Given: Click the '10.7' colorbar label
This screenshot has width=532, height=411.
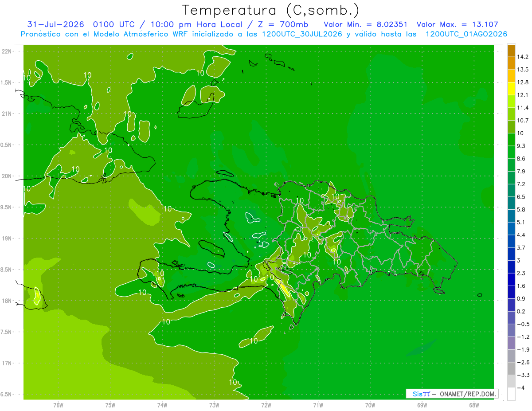Looking at the screenshot, I should click(523, 120).
